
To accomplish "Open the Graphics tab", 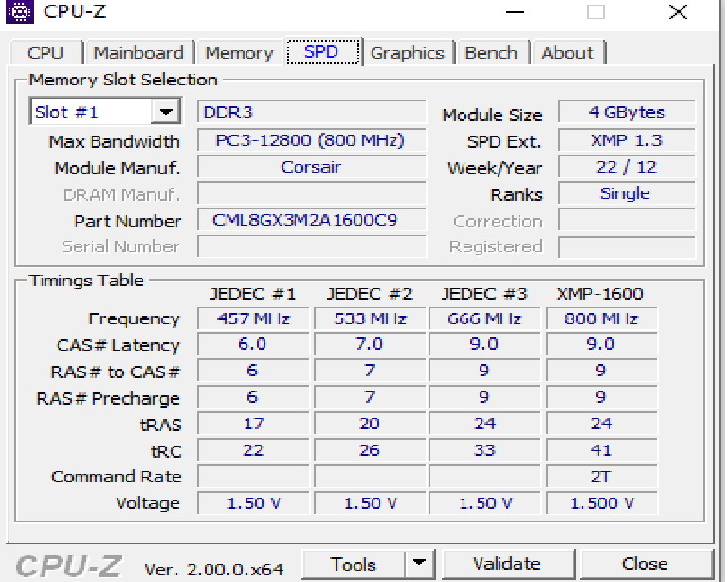I will tap(408, 53).
